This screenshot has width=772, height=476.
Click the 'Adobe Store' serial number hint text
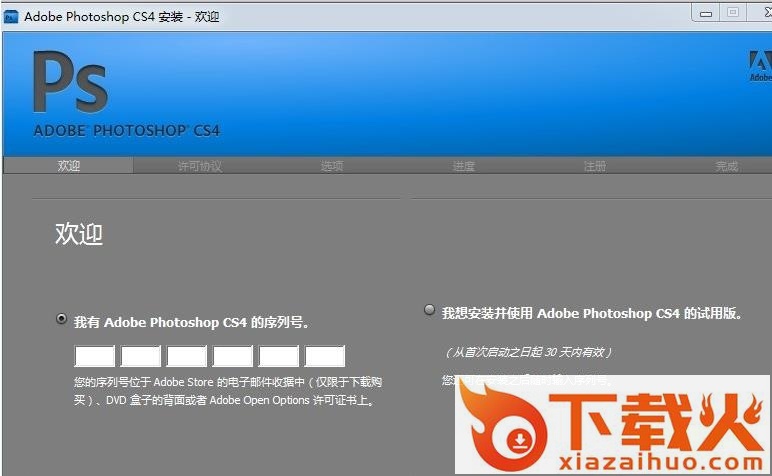[228, 391]
